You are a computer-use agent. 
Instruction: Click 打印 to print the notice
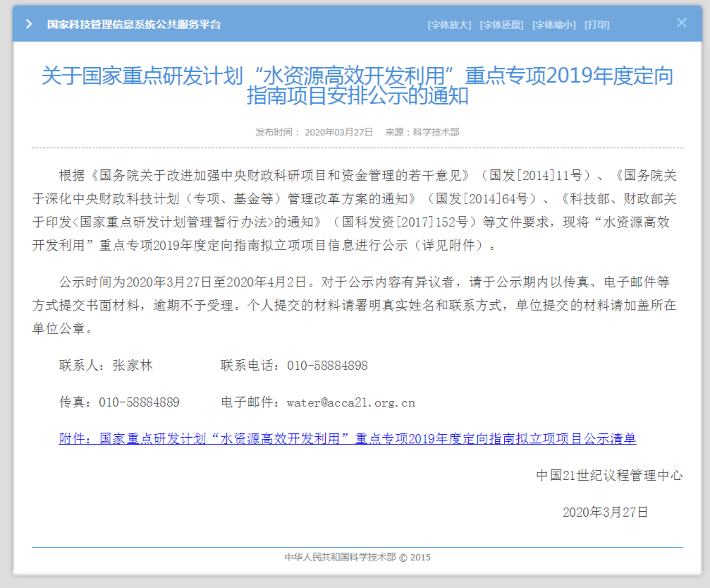click(x=597, y=25)
